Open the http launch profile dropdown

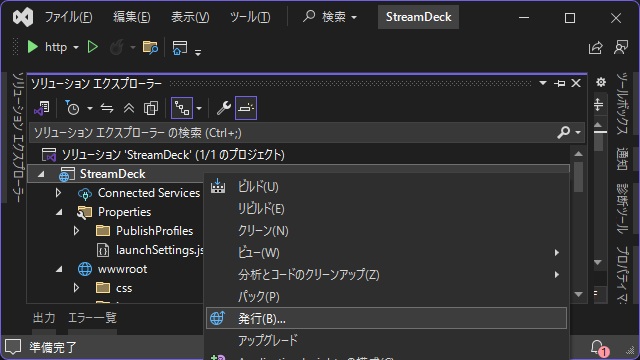(76, 48)
